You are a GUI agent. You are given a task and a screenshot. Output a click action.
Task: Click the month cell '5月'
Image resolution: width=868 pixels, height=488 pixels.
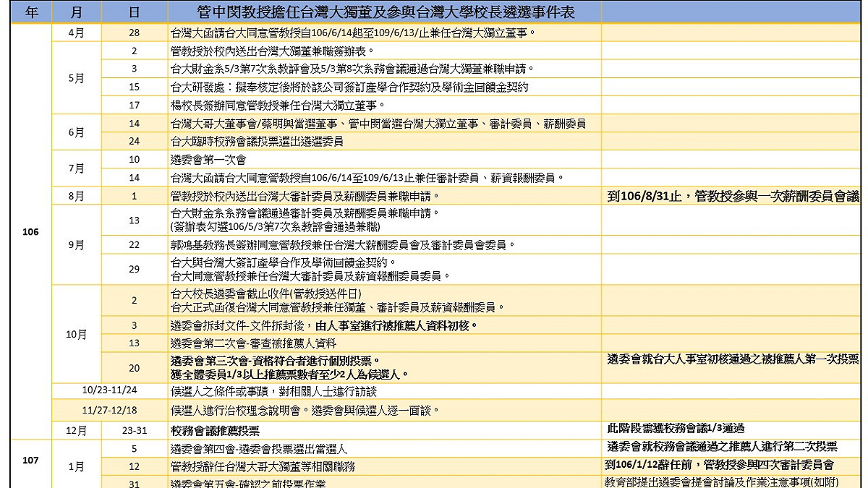point(77,78)
